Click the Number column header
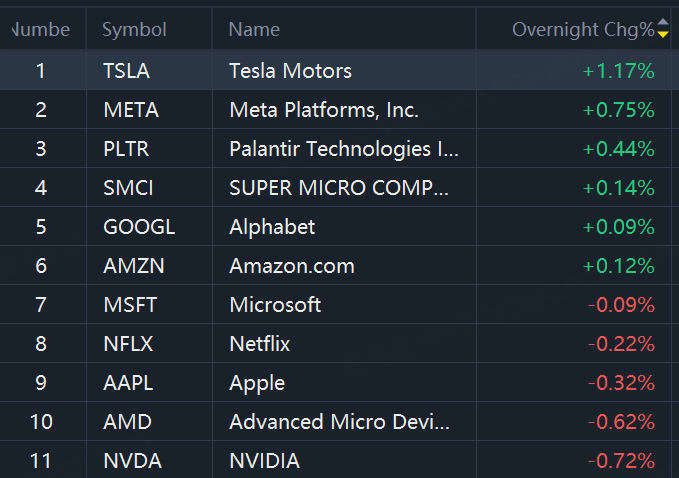This screenshot has width=679, height=478. [x=43, y=29]
